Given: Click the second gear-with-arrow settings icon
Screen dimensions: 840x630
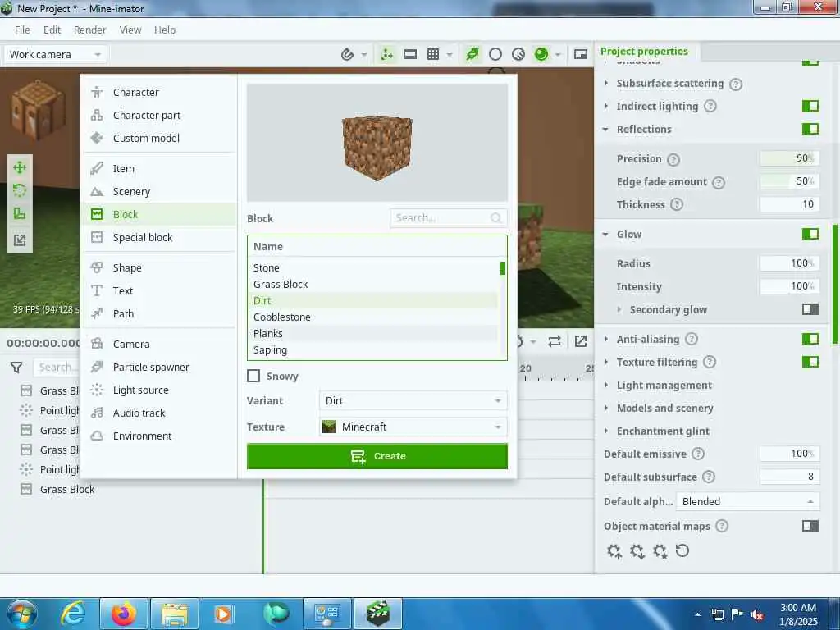Looking at the screenshot, I should click(x=637, y=551).
